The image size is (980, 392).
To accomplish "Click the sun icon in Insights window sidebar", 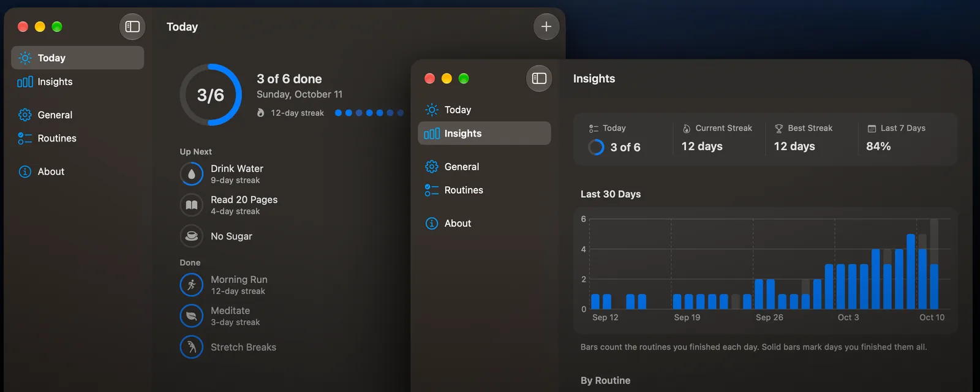I will click(x=432, y=110).
